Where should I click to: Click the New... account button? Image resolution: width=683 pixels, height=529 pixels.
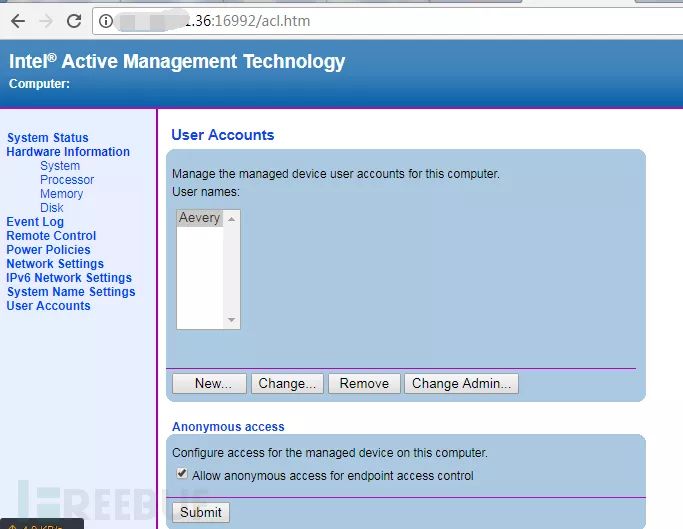click(209, 383)
